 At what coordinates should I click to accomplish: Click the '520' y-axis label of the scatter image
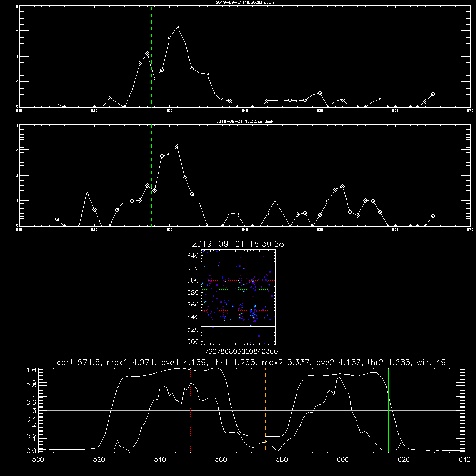click(x=193, y=329)
